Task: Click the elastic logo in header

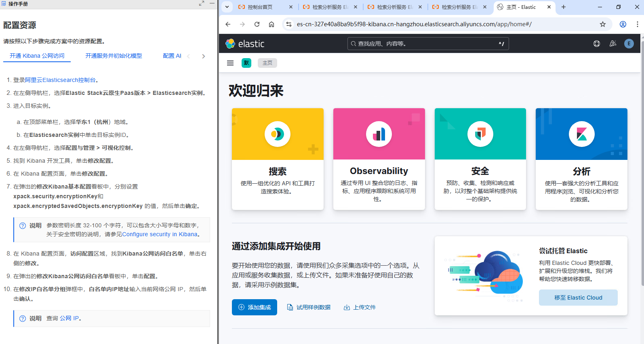Action: pos(245,44)
